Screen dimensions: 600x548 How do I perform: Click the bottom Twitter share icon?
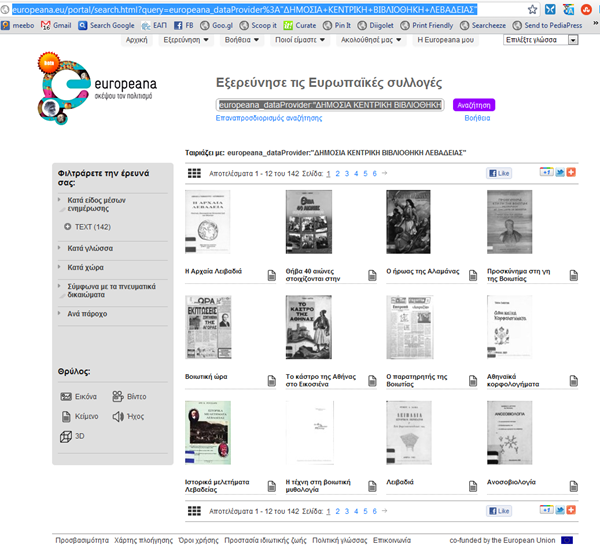click(560, 510)
